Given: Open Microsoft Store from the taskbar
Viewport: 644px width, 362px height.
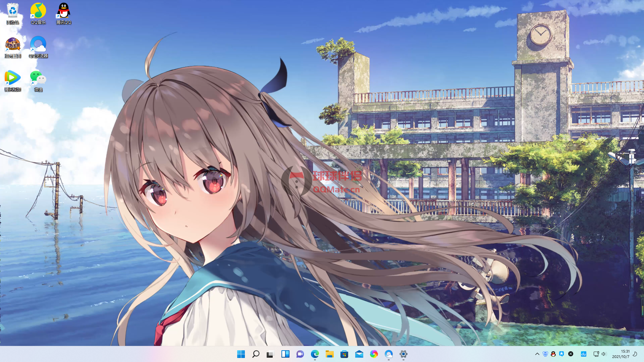Looking at the screenshot, I should (344, 354).
